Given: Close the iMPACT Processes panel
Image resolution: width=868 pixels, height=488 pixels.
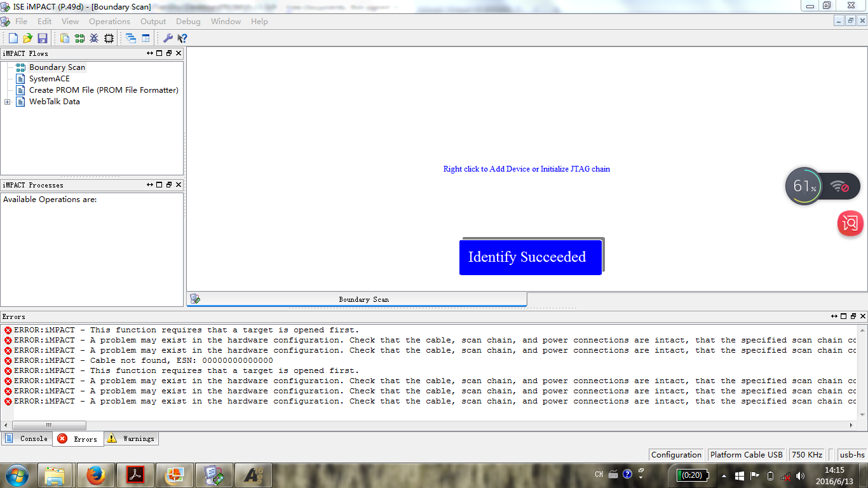Looking at the screenshot, I should 179,185.
